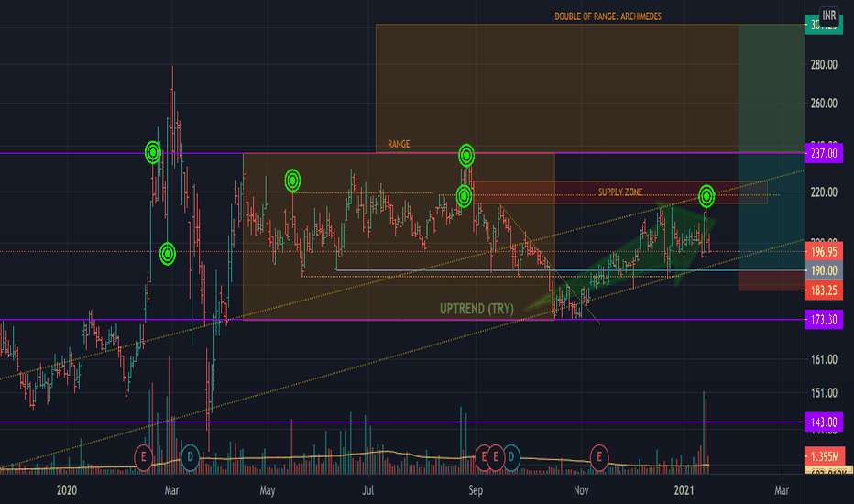The height and width of the screenshot is (504, 854).
Task: Select DOUBLE OF RANGE: ARCHIMEDES label
Action: [x=608, y=16]
